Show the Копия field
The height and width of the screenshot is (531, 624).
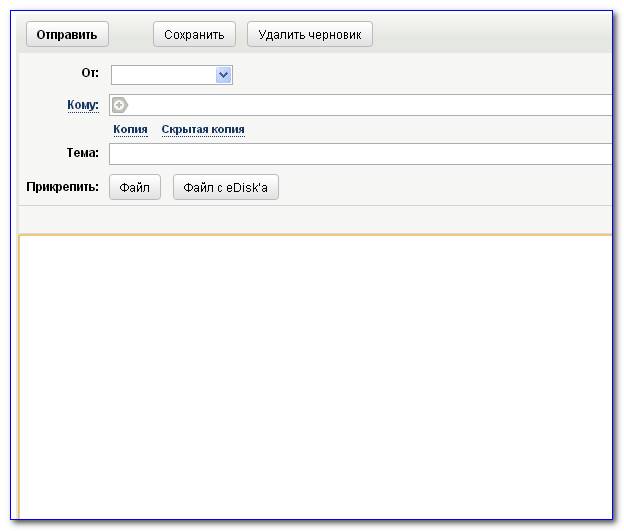click(130, 129)
